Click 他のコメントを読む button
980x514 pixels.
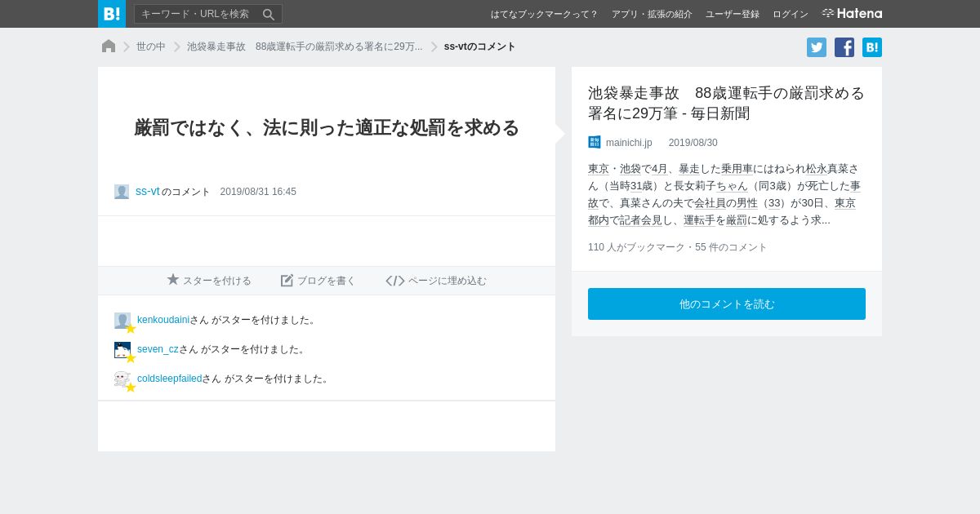[x=727, y=304]
